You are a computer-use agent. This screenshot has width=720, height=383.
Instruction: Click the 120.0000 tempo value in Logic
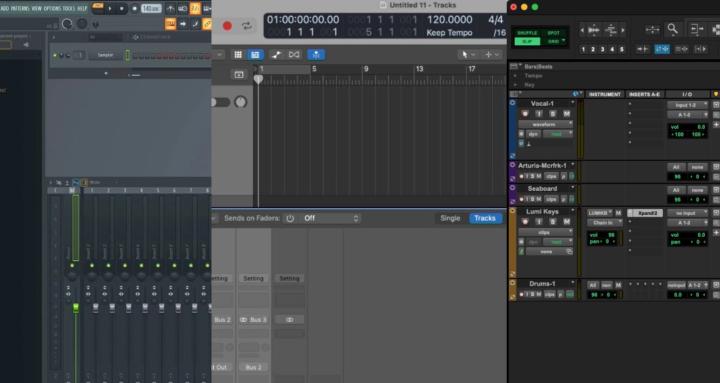coord(450,20)
